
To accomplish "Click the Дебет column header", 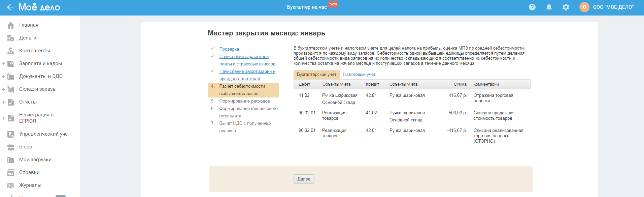I will pyautogui.click(x=304, y=84).
